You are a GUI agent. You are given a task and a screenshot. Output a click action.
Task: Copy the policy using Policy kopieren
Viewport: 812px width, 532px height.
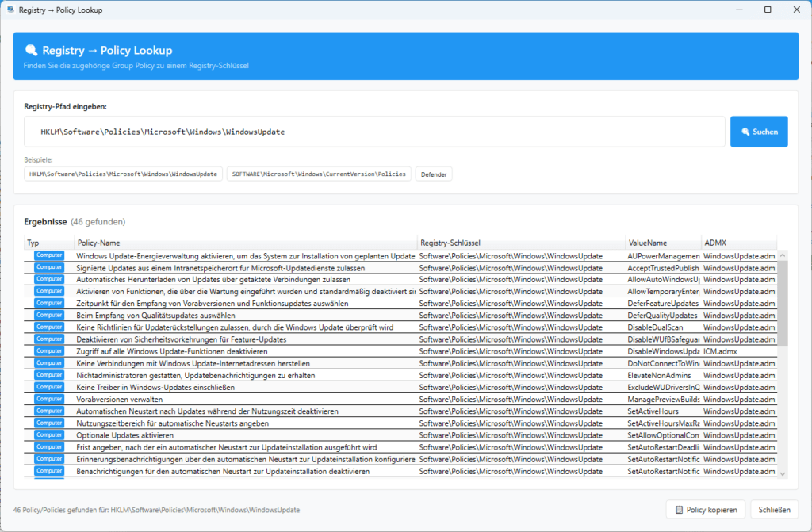point(706,509)
